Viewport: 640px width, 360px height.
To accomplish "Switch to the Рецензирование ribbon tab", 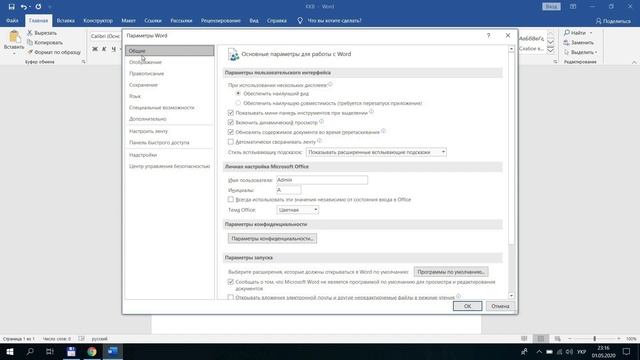I will pyautogui.click(x=220, y=21).
